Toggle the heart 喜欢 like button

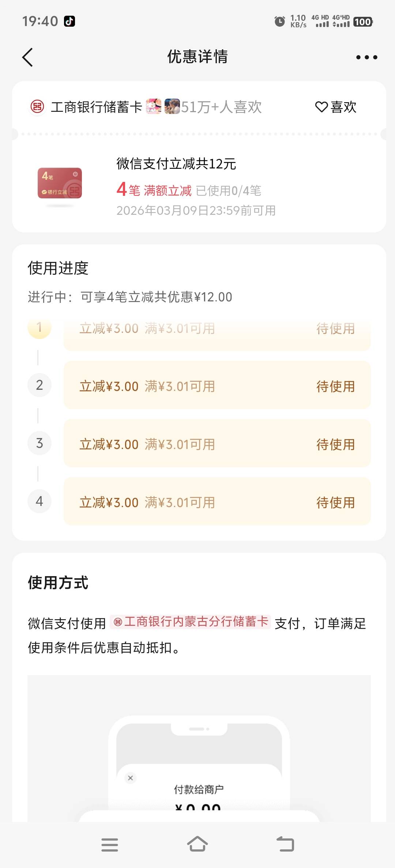pyautogui.click(x=336, y=107)
